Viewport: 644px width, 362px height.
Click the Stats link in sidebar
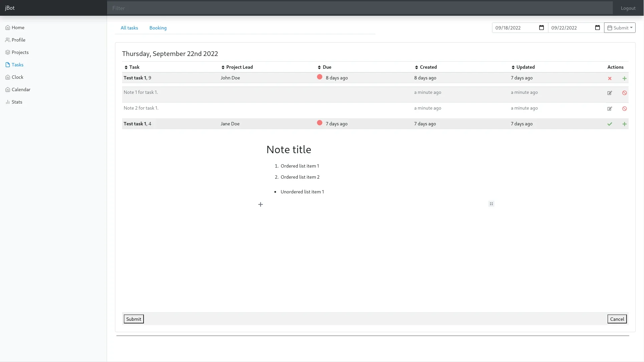pos(17,102)
